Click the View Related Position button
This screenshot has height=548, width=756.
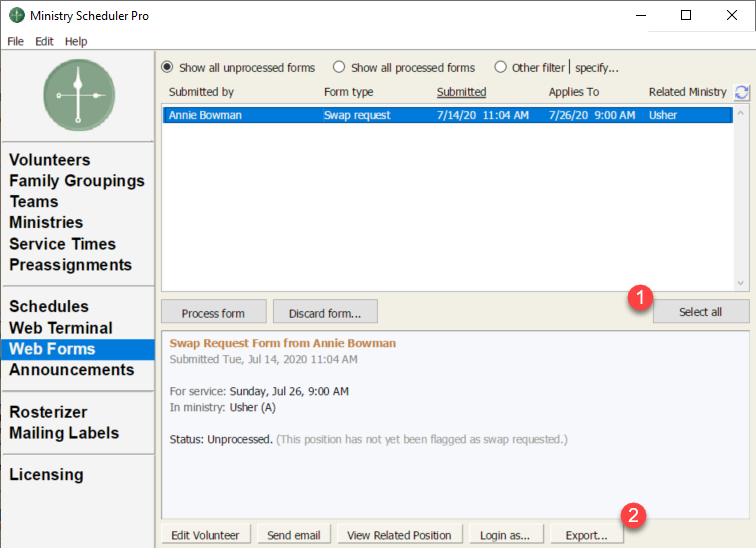click(x=400, y=535)
